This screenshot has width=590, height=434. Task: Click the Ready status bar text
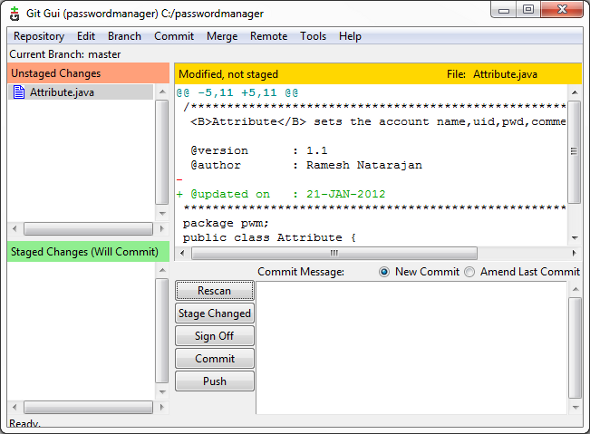point(24,423)
